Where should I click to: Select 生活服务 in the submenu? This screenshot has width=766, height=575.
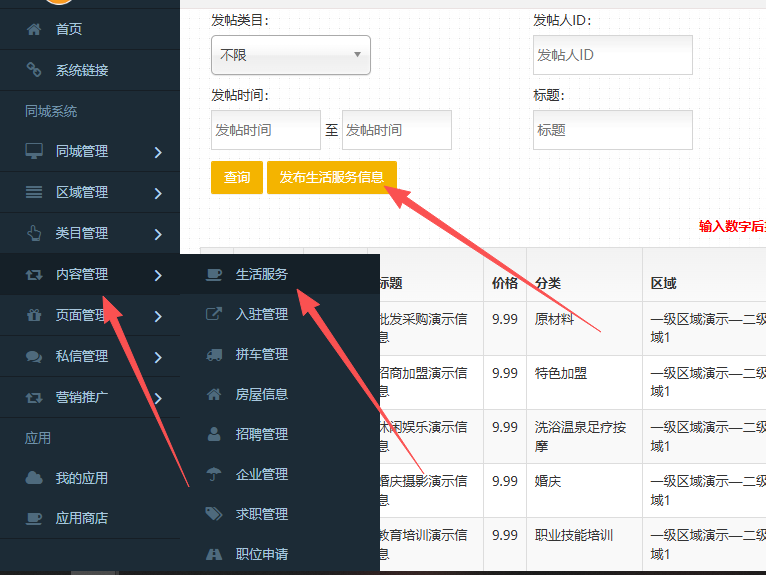pos(262,274)
